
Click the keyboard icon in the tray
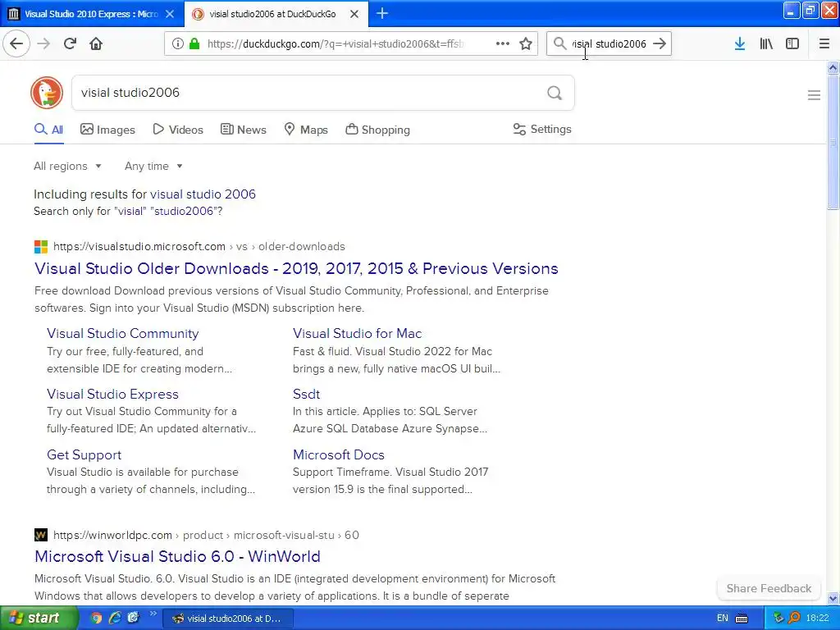(742, 619)
